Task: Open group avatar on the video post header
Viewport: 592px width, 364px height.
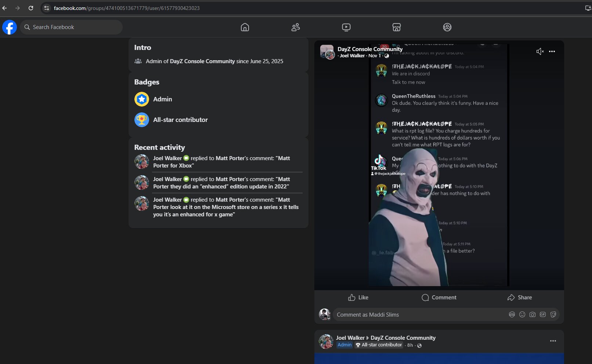Action: pyautogui.click(x=327, y=52)
